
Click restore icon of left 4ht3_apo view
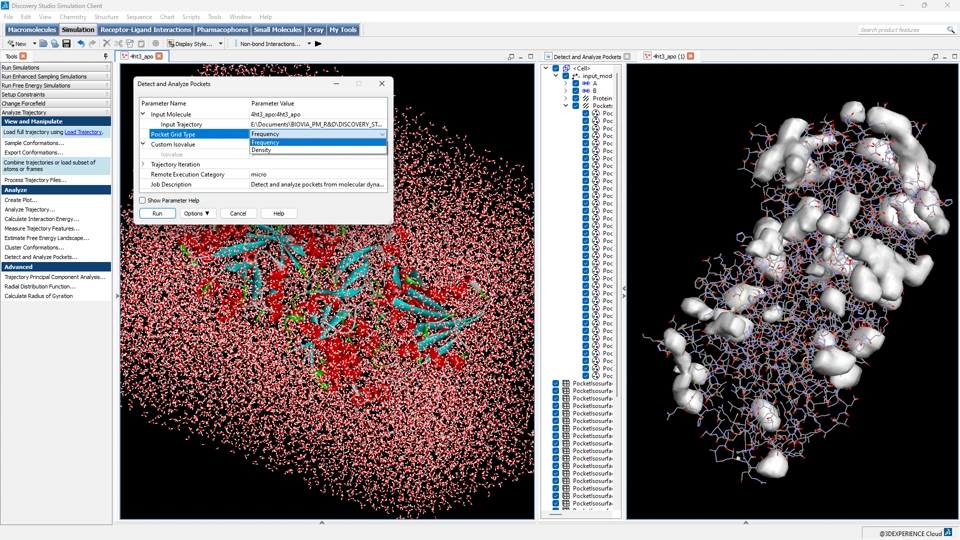[511, 56]
